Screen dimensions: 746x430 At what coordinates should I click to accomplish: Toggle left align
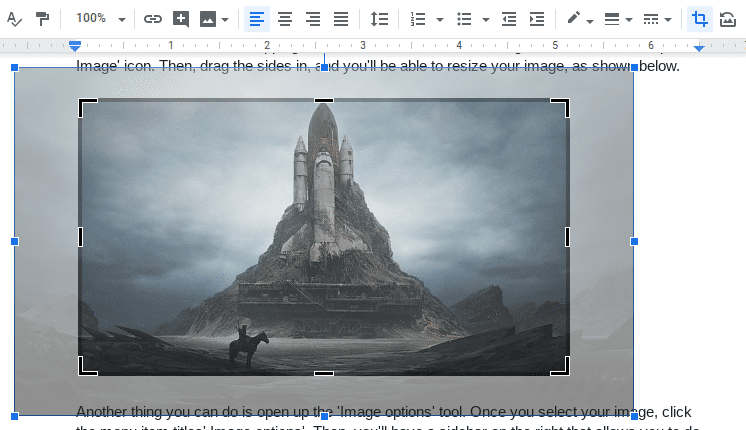pyautogui.click(x=256, y=19)
